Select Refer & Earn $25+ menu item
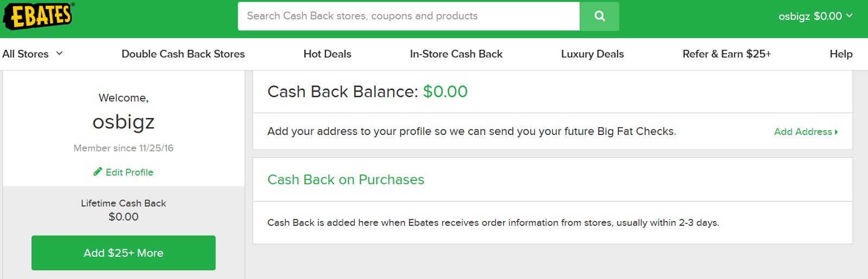 (726, 54)
